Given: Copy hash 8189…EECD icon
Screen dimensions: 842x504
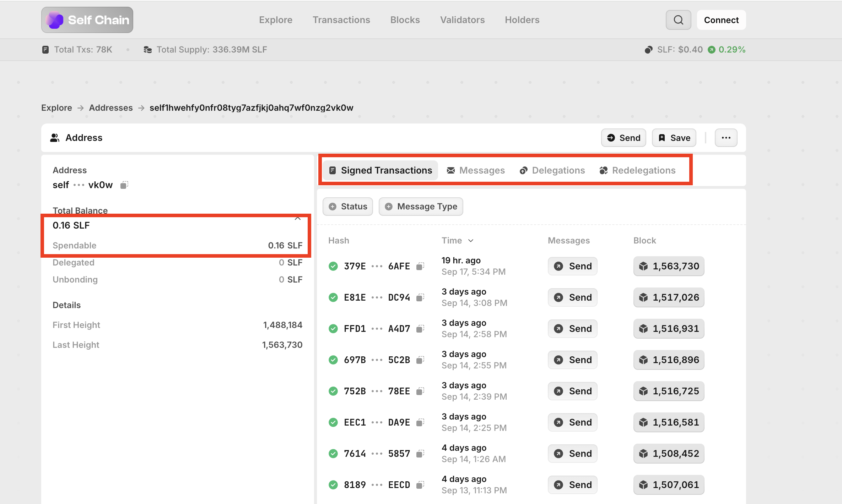Looking at the screenshot, I should 420,485.
